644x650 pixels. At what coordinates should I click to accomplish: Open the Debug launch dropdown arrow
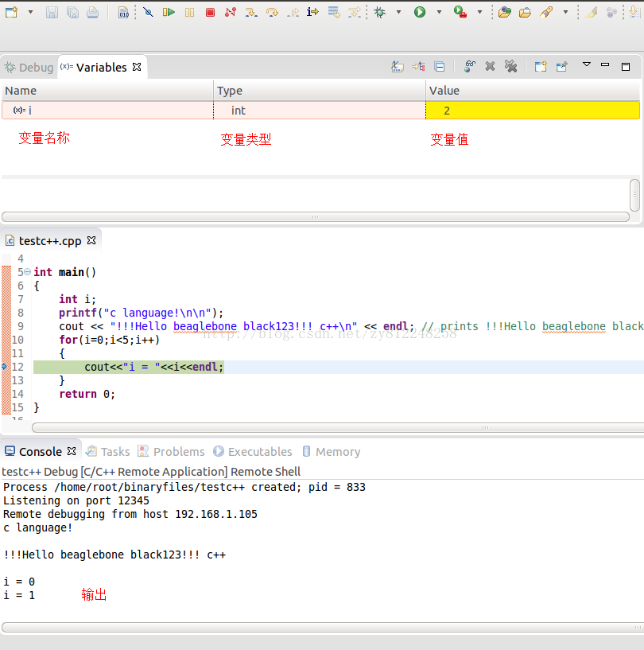click(398, 12)
